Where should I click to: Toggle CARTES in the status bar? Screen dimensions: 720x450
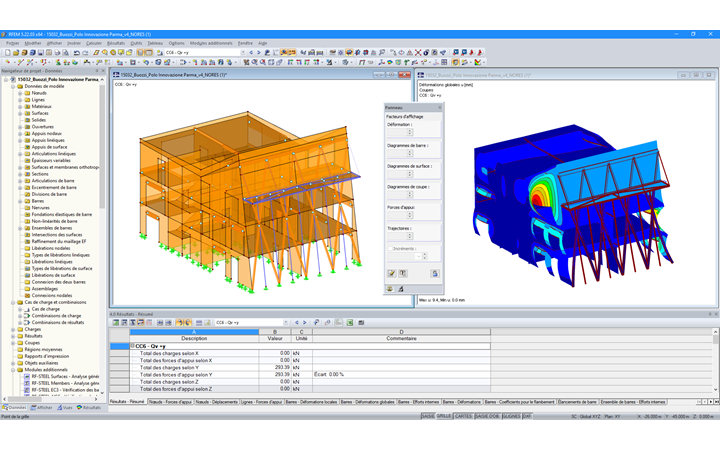coord(463,416)
